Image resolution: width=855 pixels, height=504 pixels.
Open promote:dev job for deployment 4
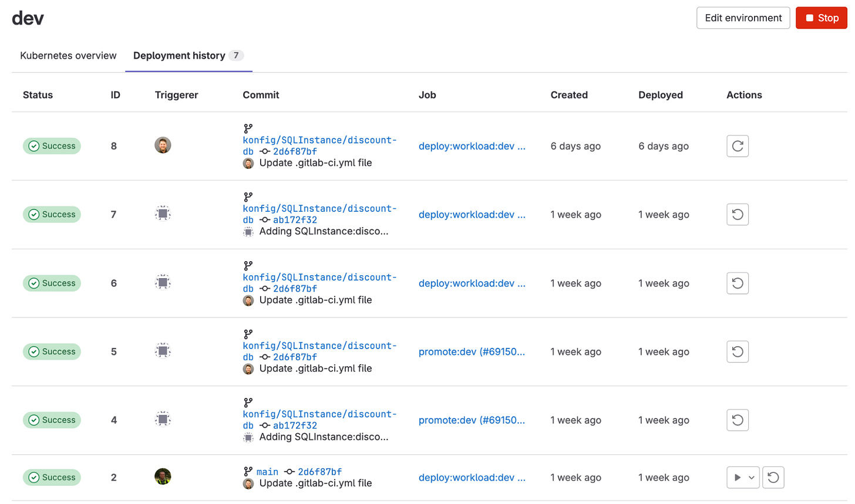472,420
